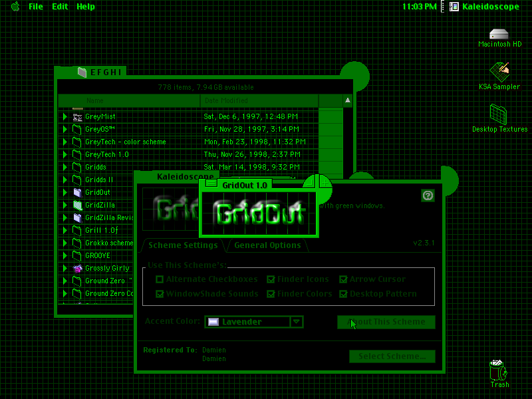Open the Edit menu
Image resolution: width=532 pixels, height=399 pixels.
tap(60, 7)
